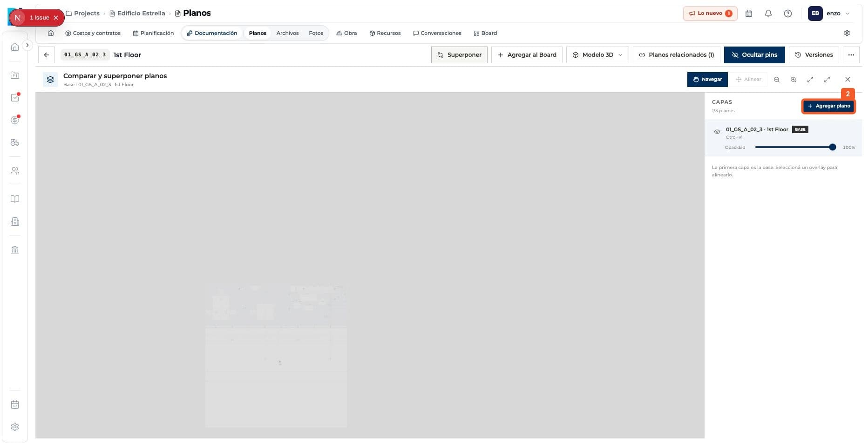The height and width of the screenshot is (444, 868).
Task: Open the sidebar book icon
Action: 15,199
